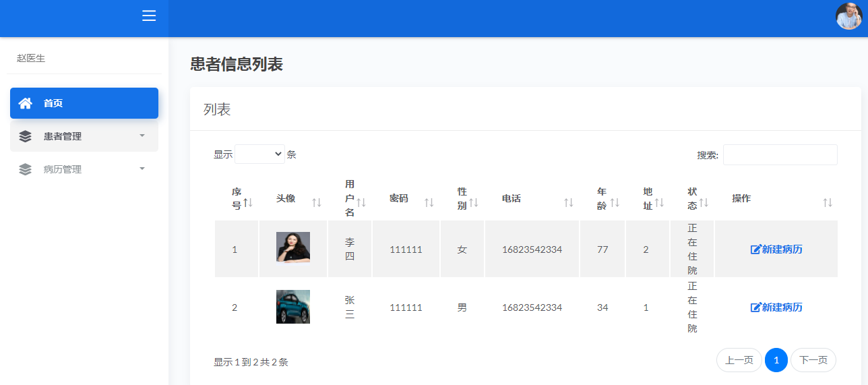The width and height of the screenshot is (868, 385).
Task: Click 新建病历 link for 李四
Action: 776,249
